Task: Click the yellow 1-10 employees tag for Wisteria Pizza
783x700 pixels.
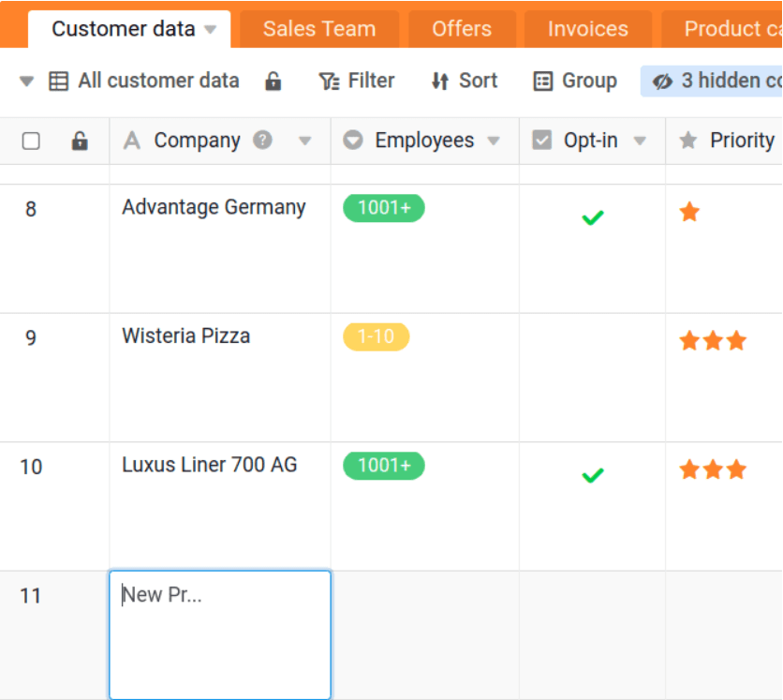Action: click(x=376, y=336)
